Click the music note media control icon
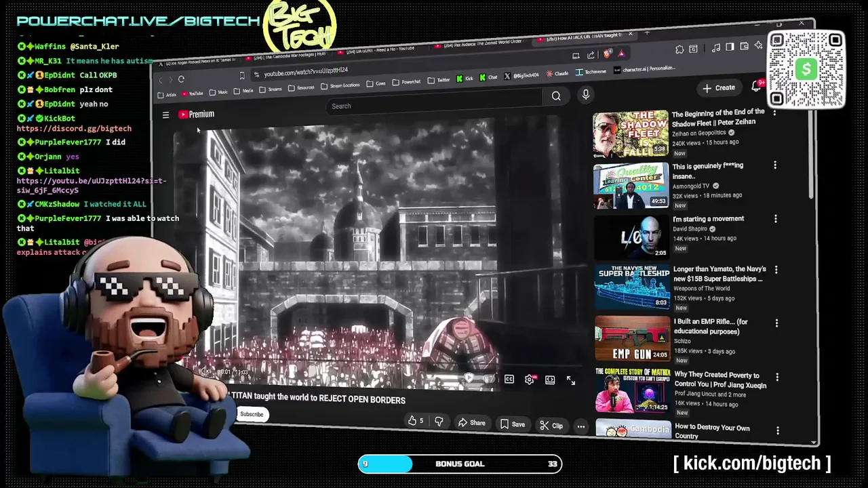Screen dimensions: 868x488 [716, 47]
